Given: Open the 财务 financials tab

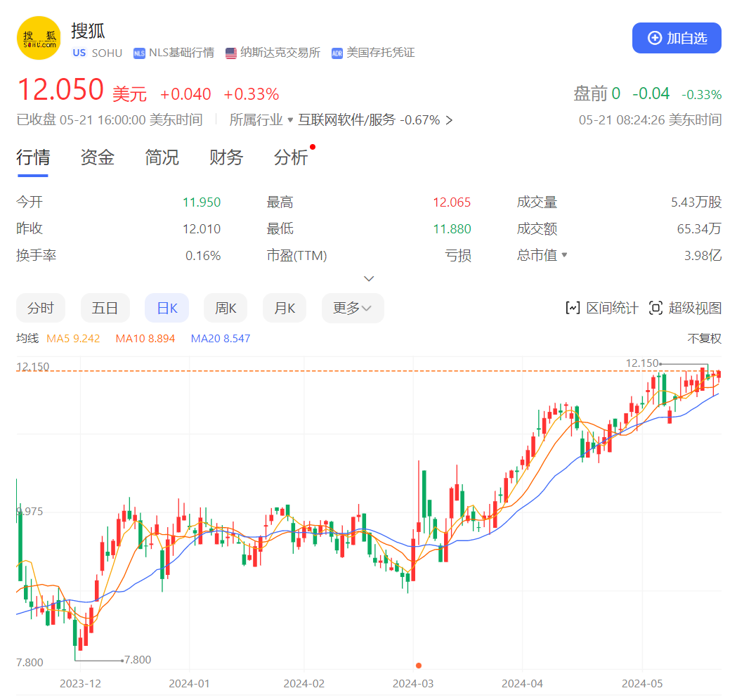Looking at the screenshot, I should [226, 157].
